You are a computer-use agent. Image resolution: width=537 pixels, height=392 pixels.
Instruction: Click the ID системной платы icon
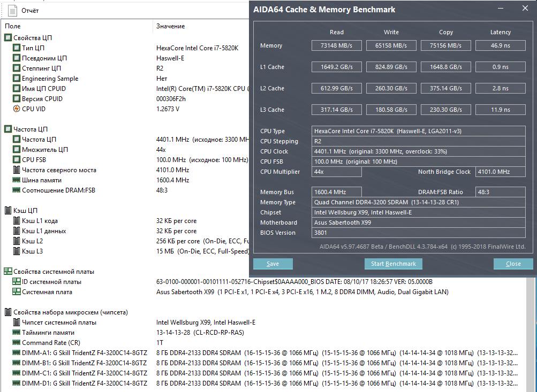pos(17,281)
